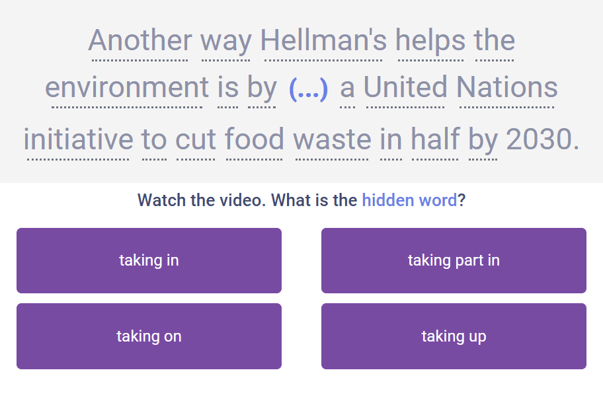
Task: Click the word 'environment' in the sentence
Action: pos(127,88)
